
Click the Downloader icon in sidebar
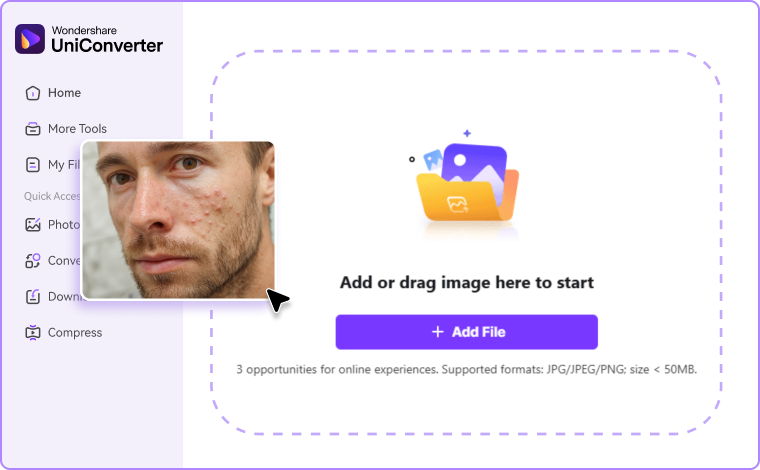point(32,297)
